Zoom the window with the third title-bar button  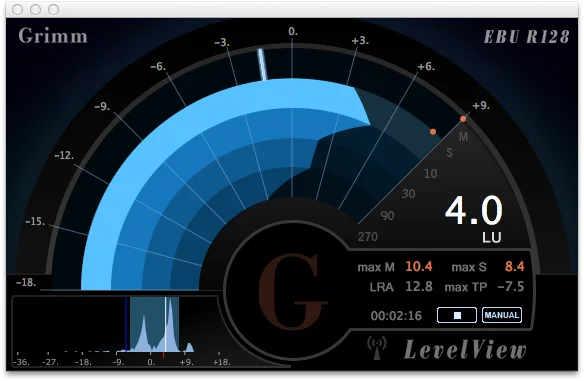(54, 9)
